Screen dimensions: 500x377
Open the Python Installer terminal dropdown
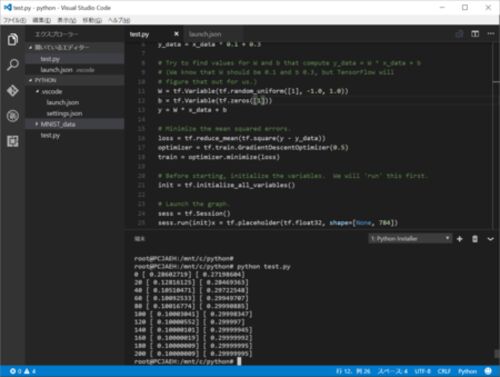[x=410, y=238]
